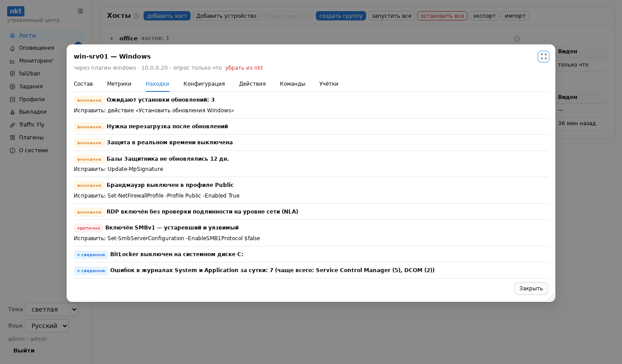
Task: Click Добавить устройство button
Action: coord(226,16)
